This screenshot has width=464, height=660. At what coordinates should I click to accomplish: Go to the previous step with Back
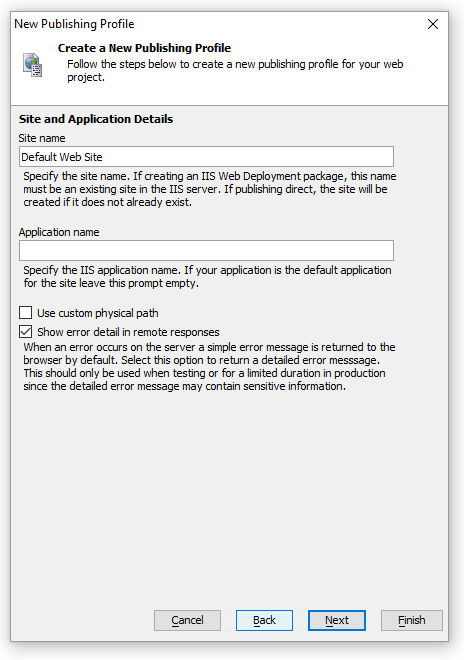click(x=264, y=620)
